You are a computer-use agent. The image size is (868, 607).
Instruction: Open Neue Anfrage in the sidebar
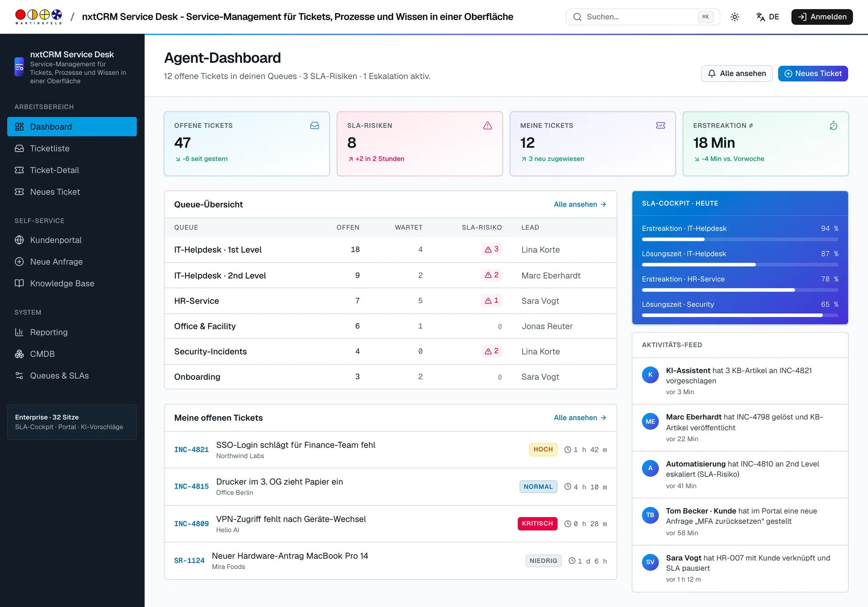(x=72, y=262)
